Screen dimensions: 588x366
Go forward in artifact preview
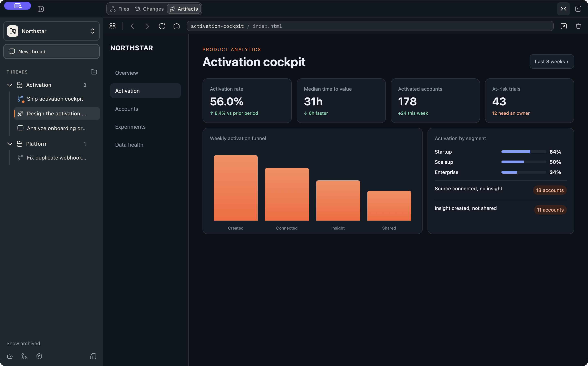pyautogui.click(x=147, y=26)
